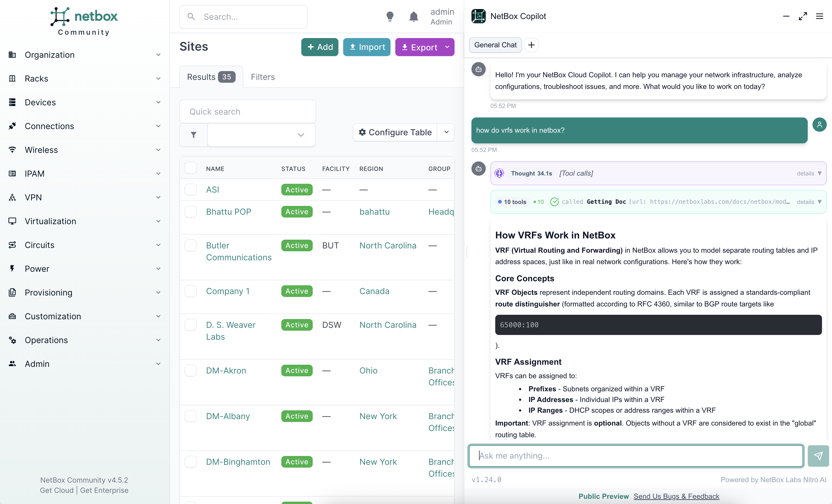Click the filter funnel icon
832x504 pixels.
coord(193,135)
